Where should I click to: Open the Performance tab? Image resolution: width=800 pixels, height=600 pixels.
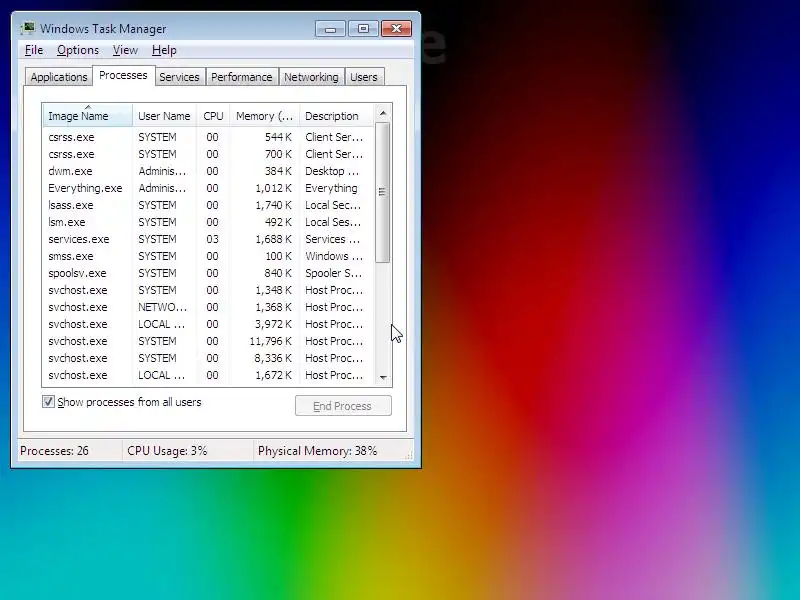241,77
